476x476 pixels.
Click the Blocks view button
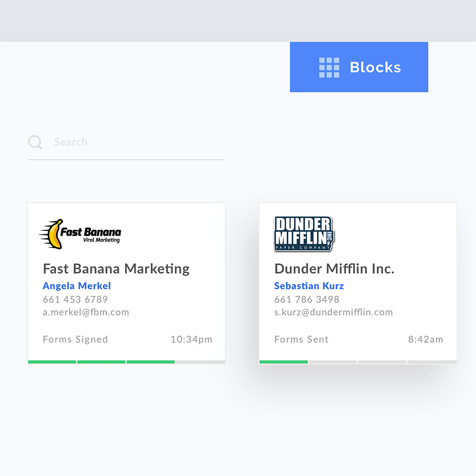[359, 67]
